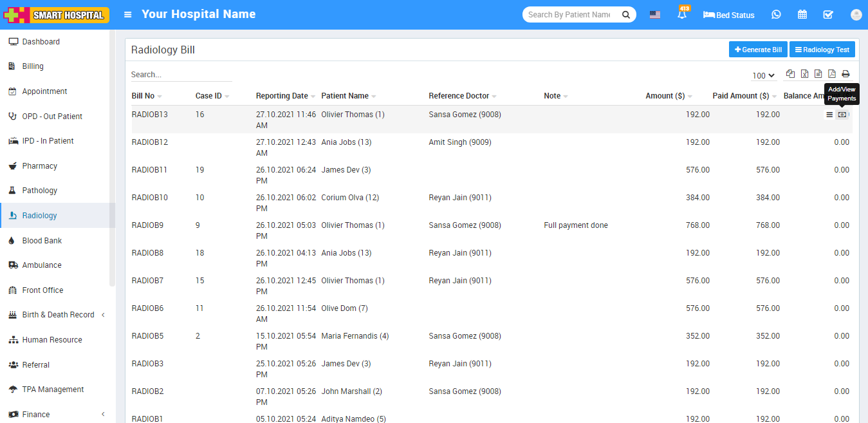Viewport: 868px width, 423px height.
Task: Export table to Excel
Action: pos(804,74)
